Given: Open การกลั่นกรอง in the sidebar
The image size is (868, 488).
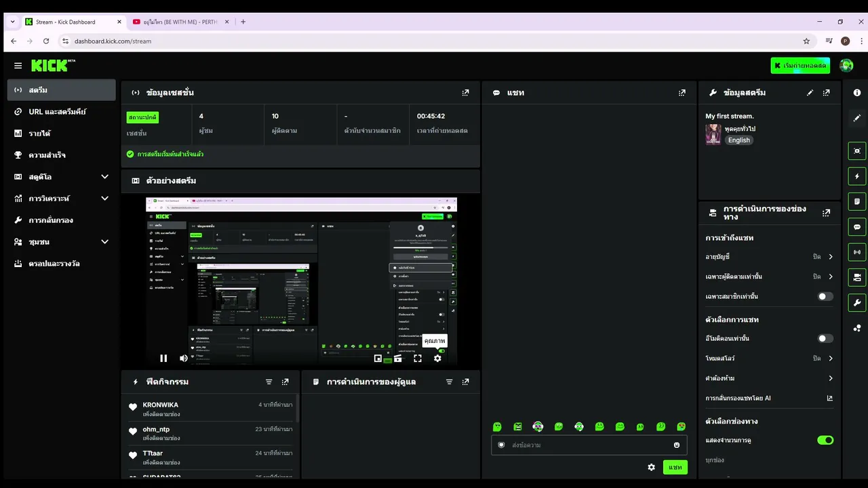Looking at the screenshot, I should [x=62, y=220].
